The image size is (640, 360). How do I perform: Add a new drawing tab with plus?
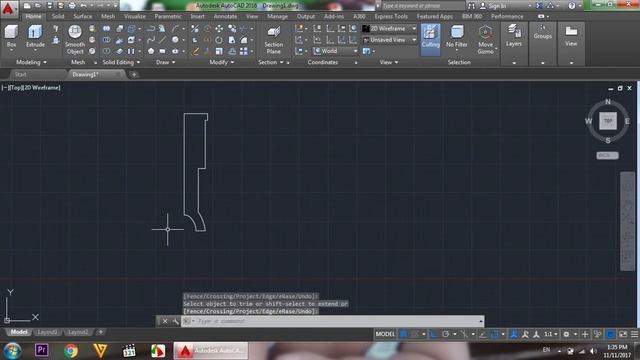click(x=134, y=75)
